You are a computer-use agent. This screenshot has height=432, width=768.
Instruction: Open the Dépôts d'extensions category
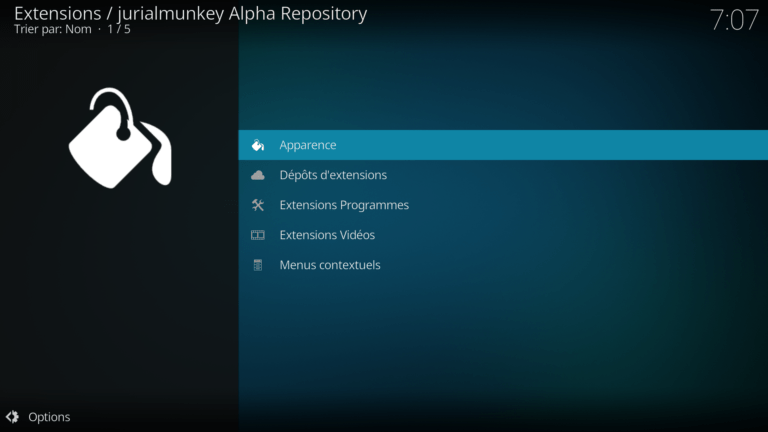point(333,175)
